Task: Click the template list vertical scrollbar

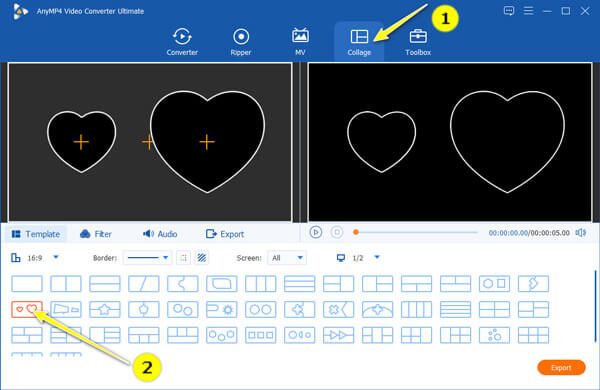Action: click(595, 306)
